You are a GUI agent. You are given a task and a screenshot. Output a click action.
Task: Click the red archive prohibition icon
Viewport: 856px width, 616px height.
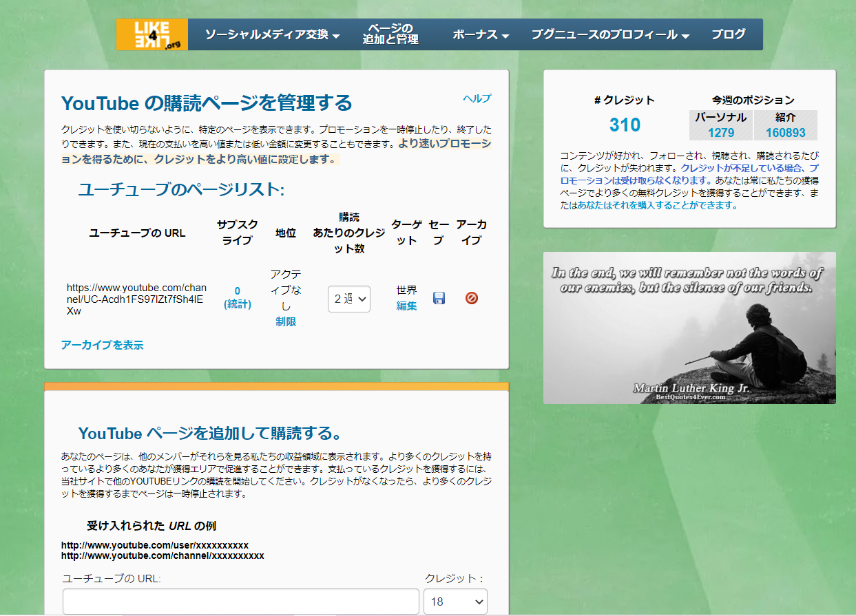tap(472, 298)
